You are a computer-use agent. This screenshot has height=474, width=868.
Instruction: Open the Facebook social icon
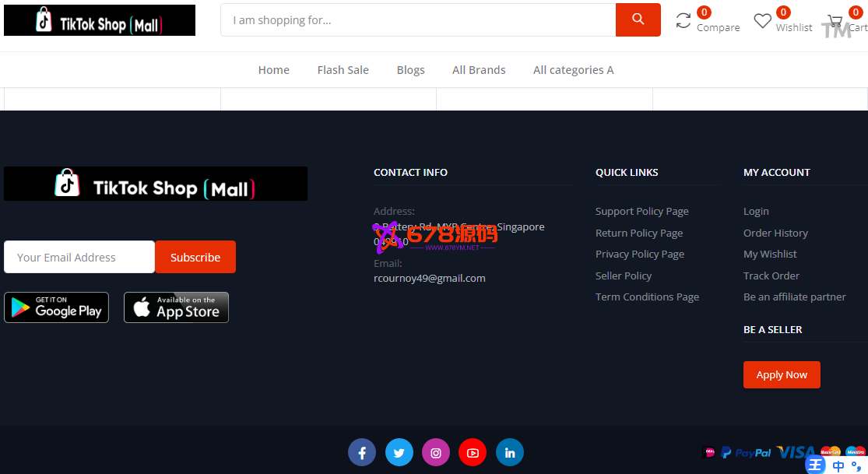(x=362, y=452)
